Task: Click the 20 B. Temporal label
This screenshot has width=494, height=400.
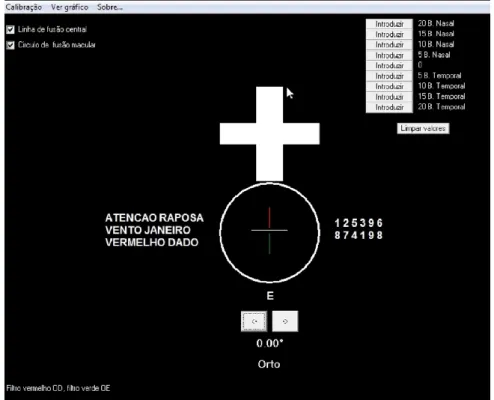Action: click(441, 107)
